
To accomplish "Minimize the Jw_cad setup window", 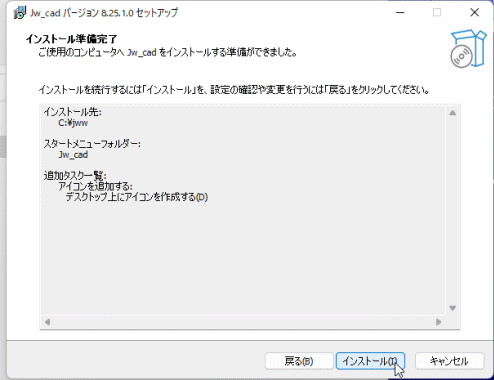I will coord(400,13).
